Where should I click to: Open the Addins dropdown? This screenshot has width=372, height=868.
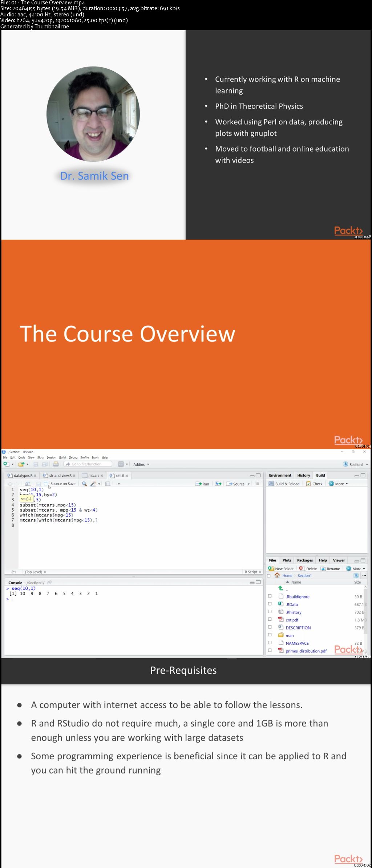pos(141,464)
